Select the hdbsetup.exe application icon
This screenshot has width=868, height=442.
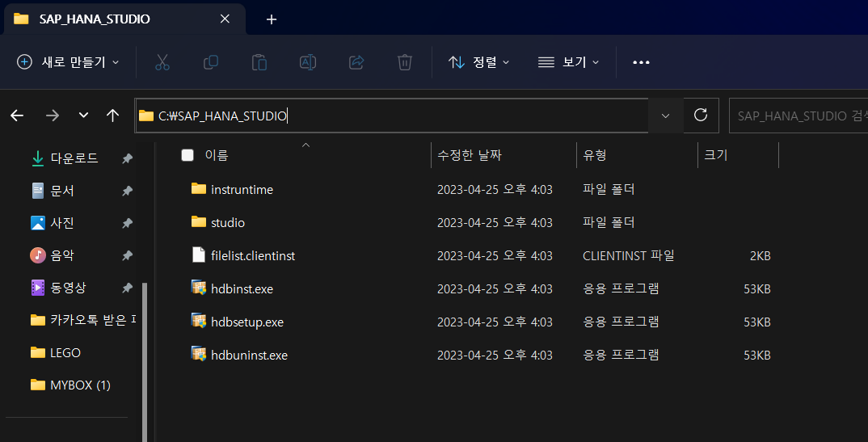coord(199,321)
